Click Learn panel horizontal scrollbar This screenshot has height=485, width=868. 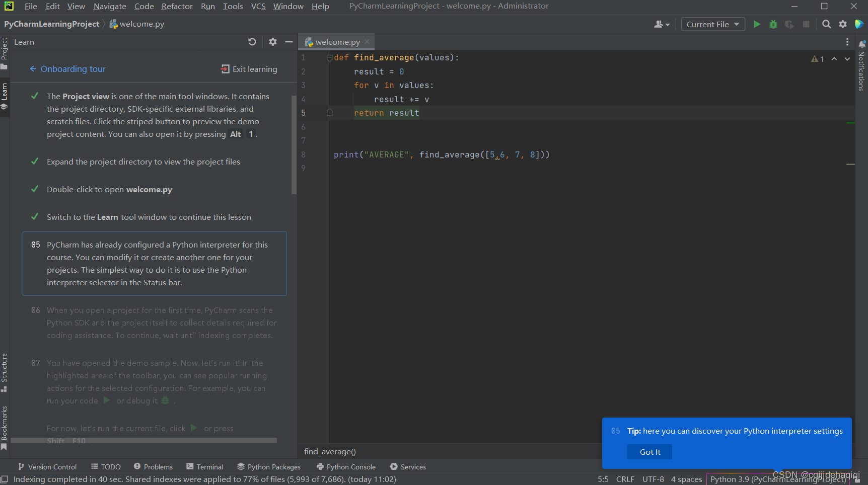pos(144,440)
